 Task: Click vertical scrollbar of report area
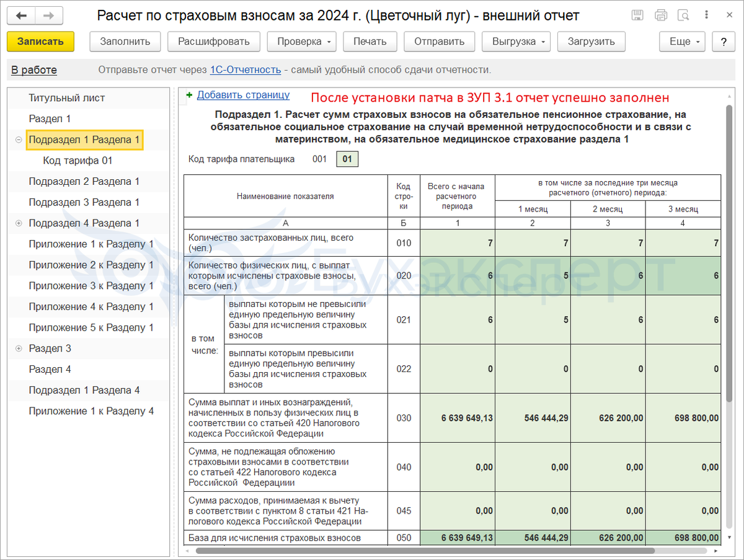pyautogui.click(x=729, y=254)
